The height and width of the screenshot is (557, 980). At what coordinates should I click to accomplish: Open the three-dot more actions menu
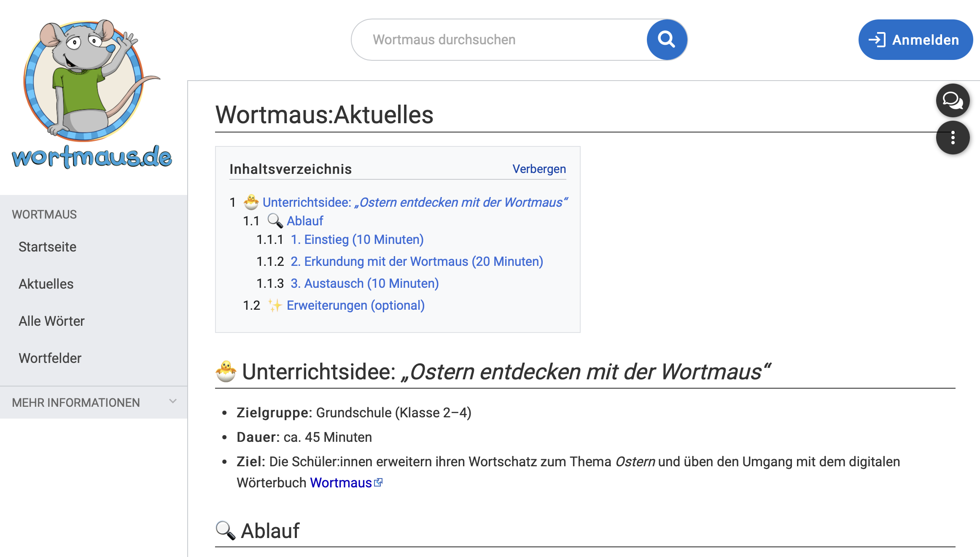coord(952,138)
